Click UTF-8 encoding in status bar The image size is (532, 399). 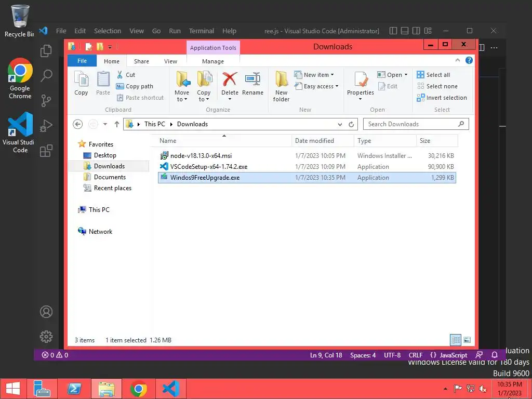coord(392,355)
